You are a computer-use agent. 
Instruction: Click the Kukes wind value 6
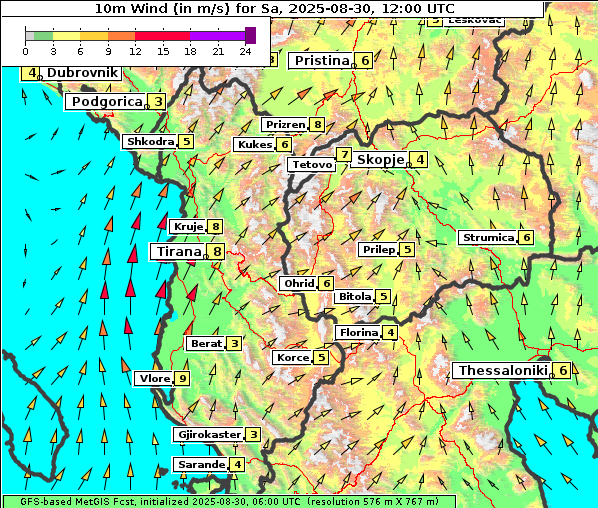[x=285, y=145]
